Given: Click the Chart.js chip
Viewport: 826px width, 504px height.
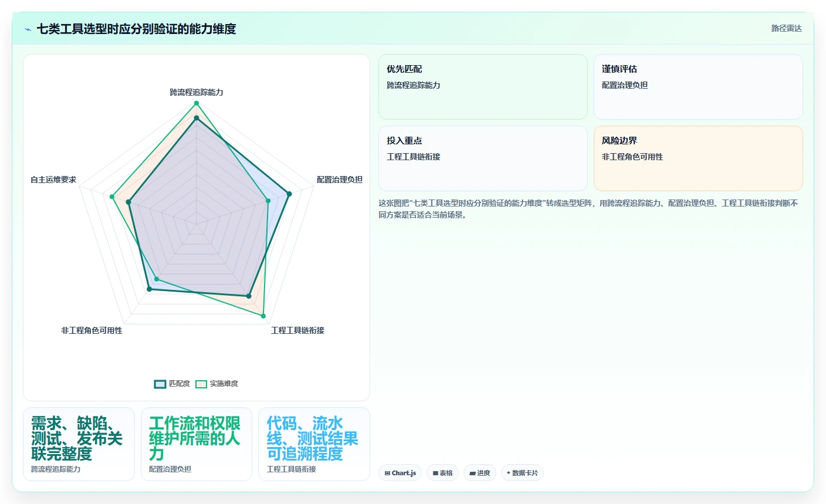Looking at the screenshot, I should pyautogui.click(x=400, y=473).
